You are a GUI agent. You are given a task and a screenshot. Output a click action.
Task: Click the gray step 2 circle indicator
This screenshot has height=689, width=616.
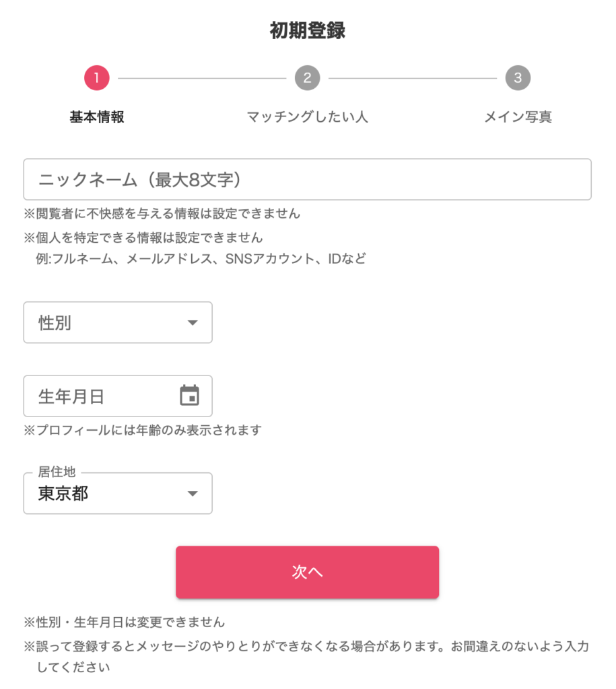[308, 77]
